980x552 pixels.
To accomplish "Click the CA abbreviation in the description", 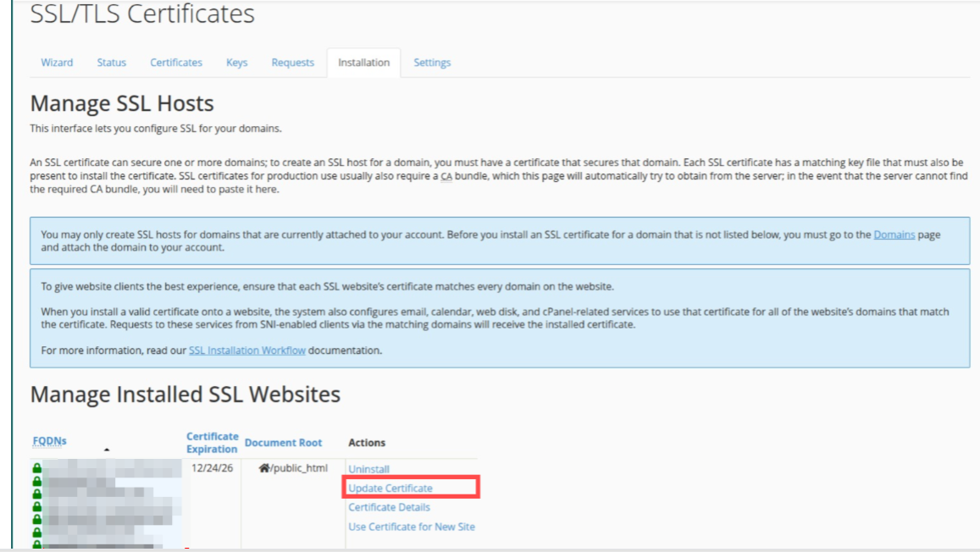I will (x=446, y=176).
